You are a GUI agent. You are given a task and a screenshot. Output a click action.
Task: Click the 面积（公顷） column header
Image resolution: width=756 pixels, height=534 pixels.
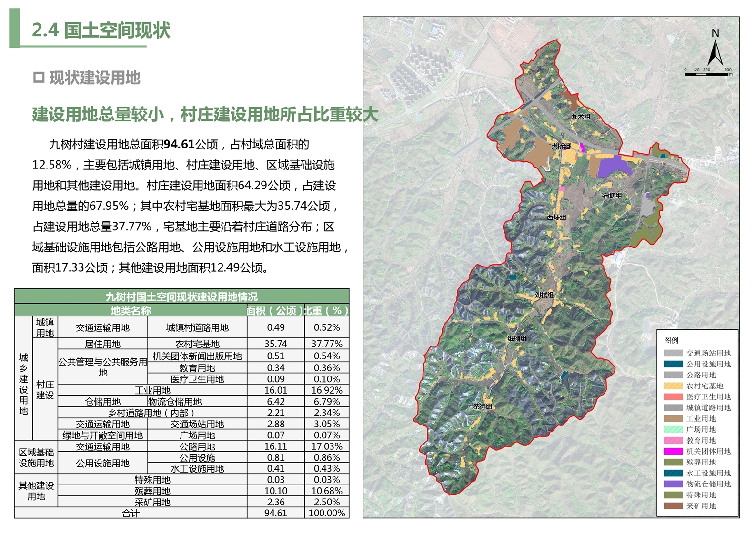[x=275, y=311]
